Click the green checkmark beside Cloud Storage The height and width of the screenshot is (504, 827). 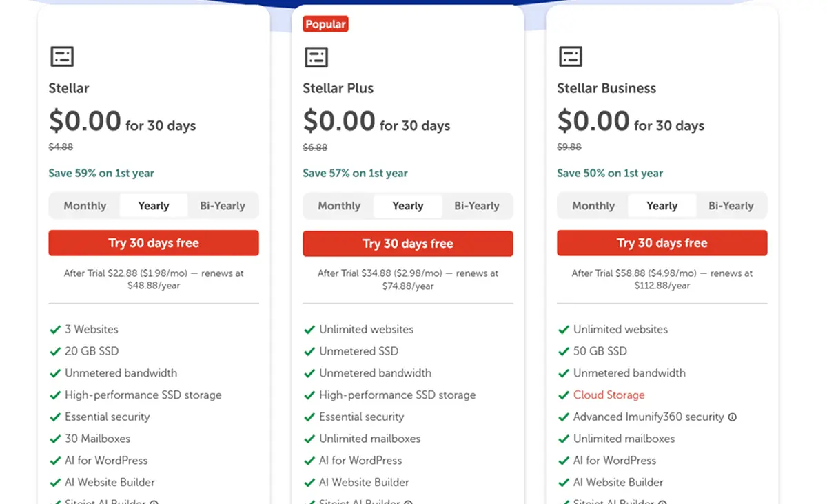coord(564,395)
